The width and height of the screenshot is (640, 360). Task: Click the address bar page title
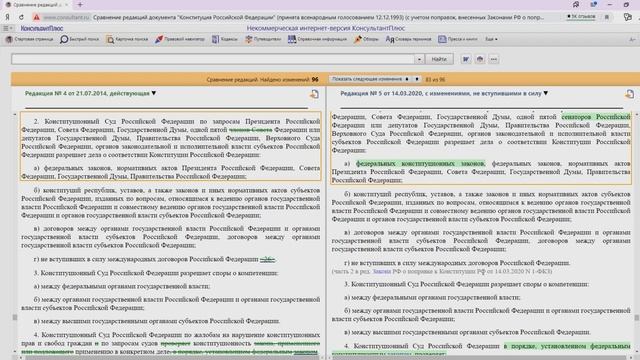318,17
